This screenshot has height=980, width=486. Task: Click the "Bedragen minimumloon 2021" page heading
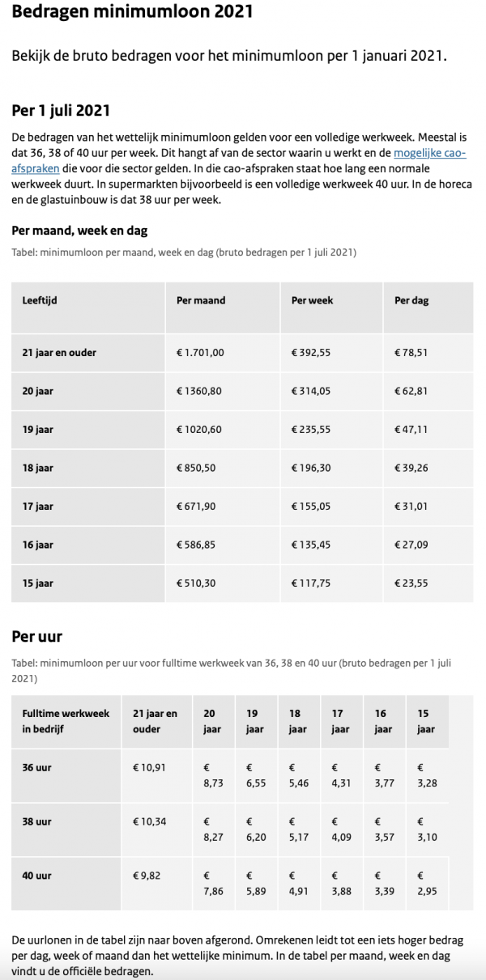[x=132, y=13]
